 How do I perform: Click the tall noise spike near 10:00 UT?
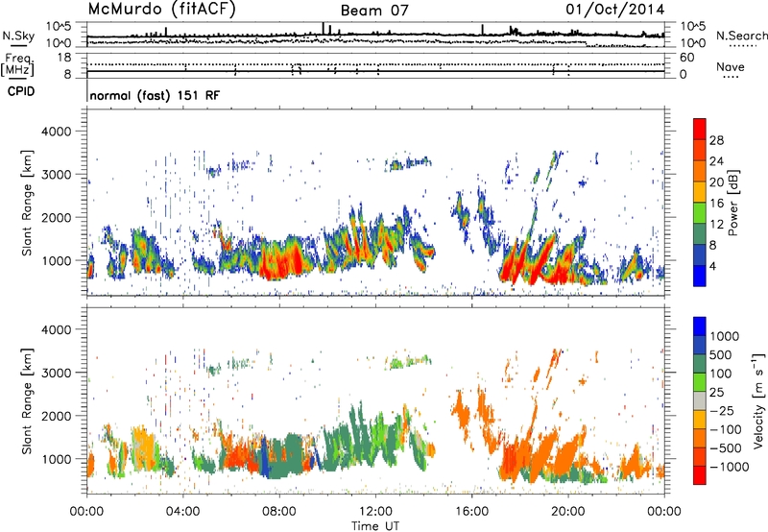[x=324, y=29]
